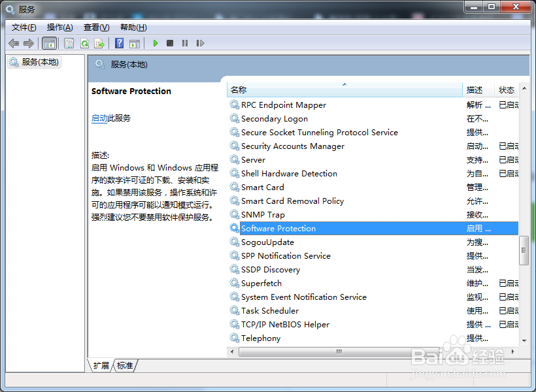This screenshot has width=536, height=392.
Task: Restart the selected service
Action: 201,43
